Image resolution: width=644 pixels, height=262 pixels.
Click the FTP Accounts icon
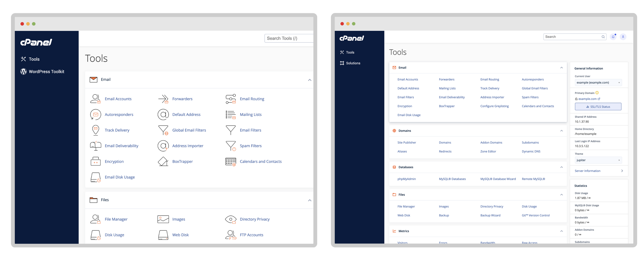click(x=230, y=235)
